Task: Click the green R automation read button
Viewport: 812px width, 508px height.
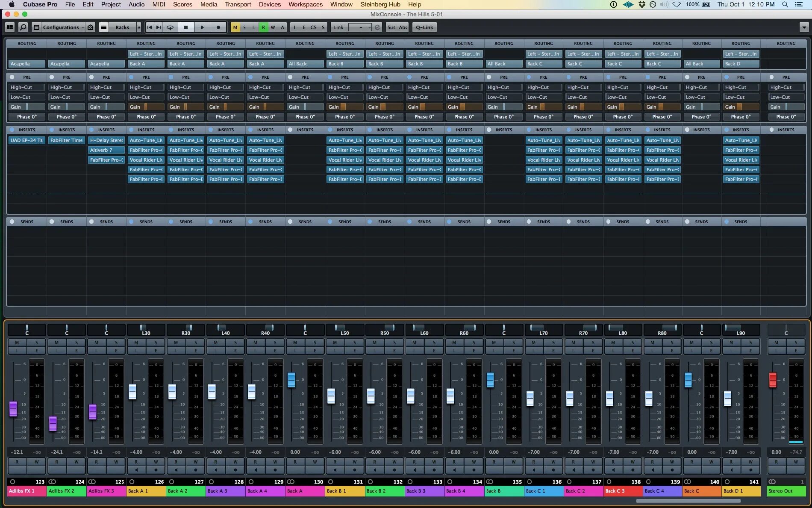Action: [263, 27]
